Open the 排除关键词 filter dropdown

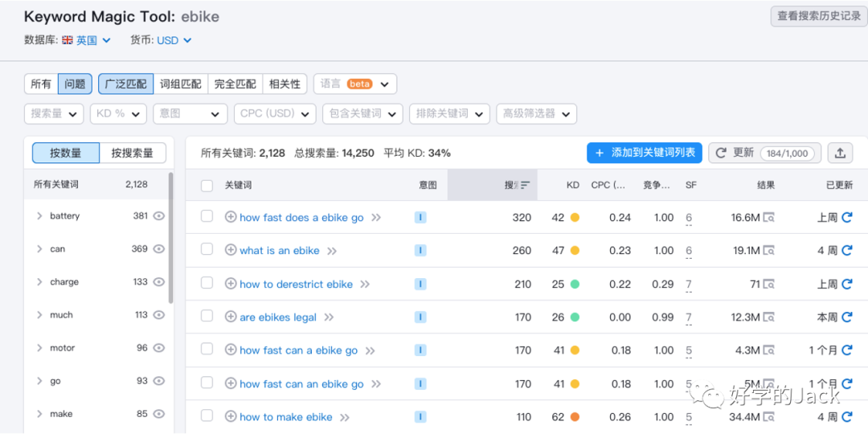449,113
